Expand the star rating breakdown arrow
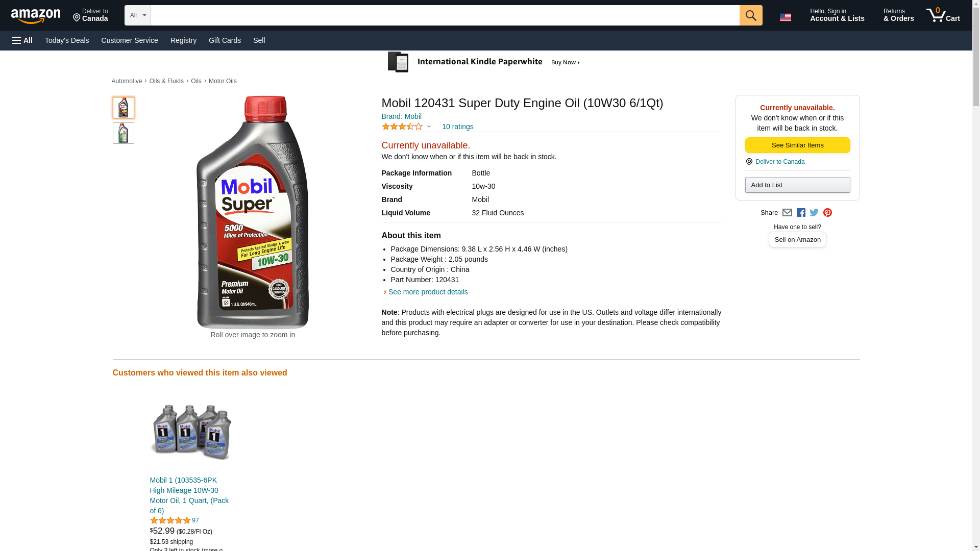This screenshot has width=980, height=551. tap(429, 127)
